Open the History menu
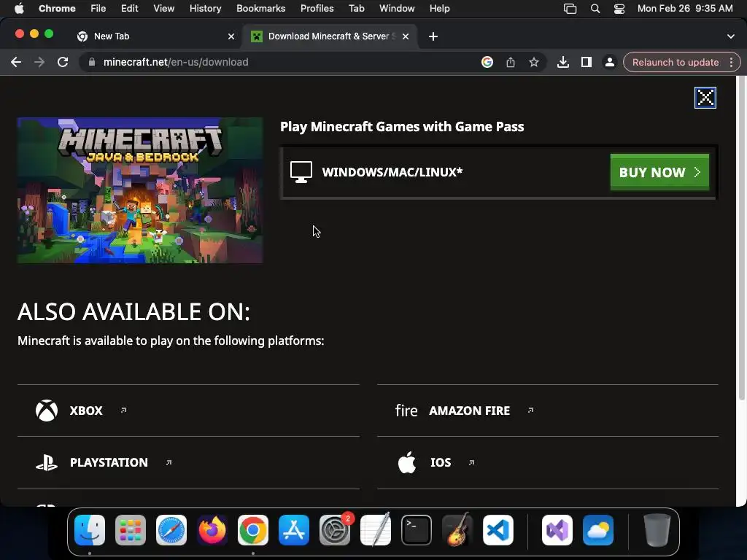This screenshot has width=747, height=560. point(205,9)
